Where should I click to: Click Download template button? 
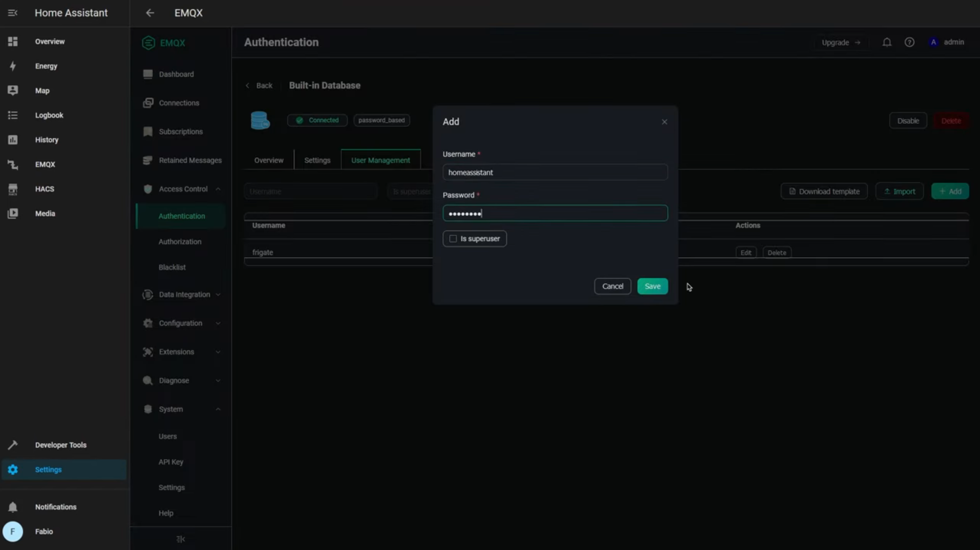[824, 192]
